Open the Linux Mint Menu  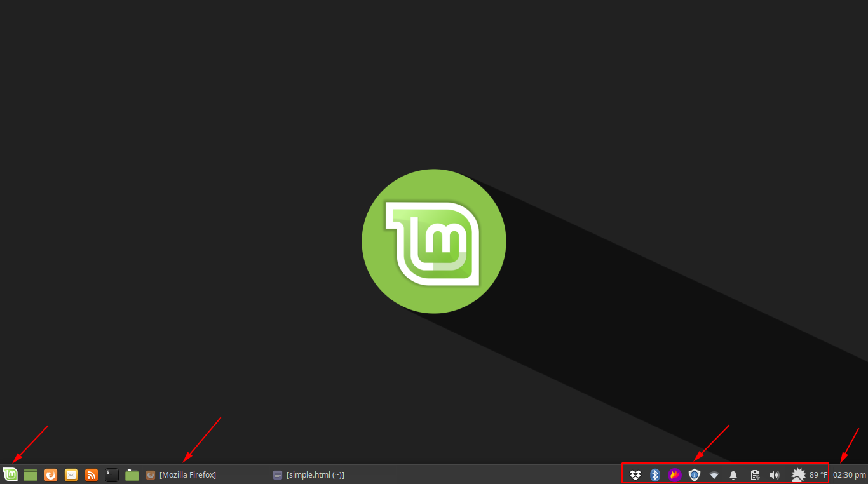10,474
